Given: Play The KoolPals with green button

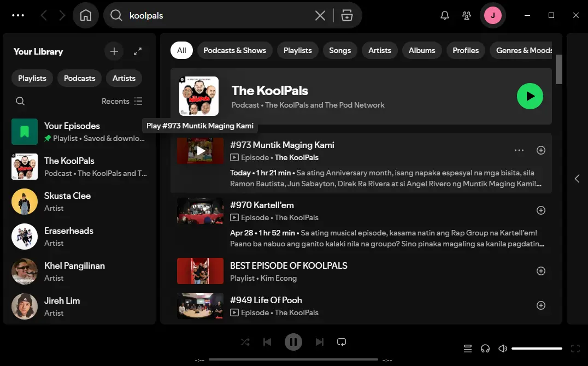Looking at the screenshot, I should click(x=530, y=96).
